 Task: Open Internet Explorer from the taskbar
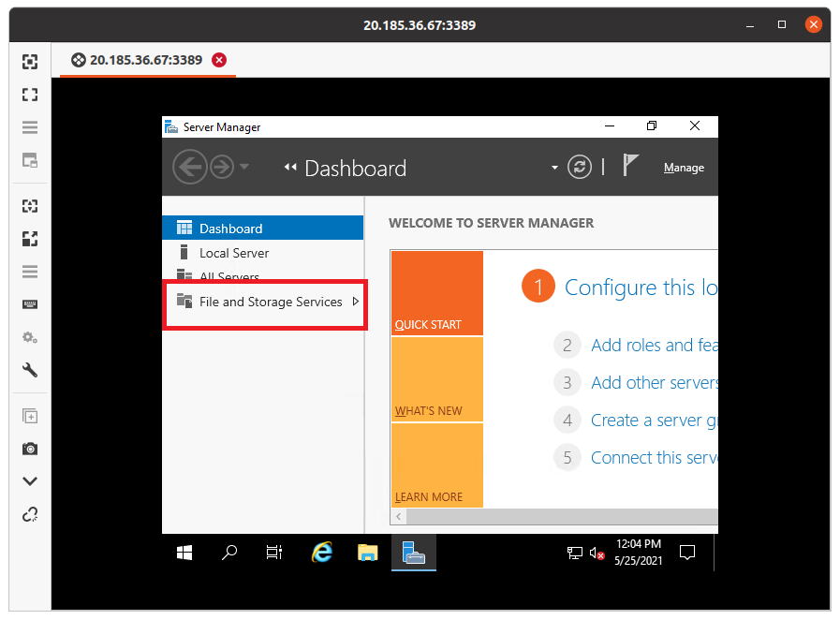(321, 553)
